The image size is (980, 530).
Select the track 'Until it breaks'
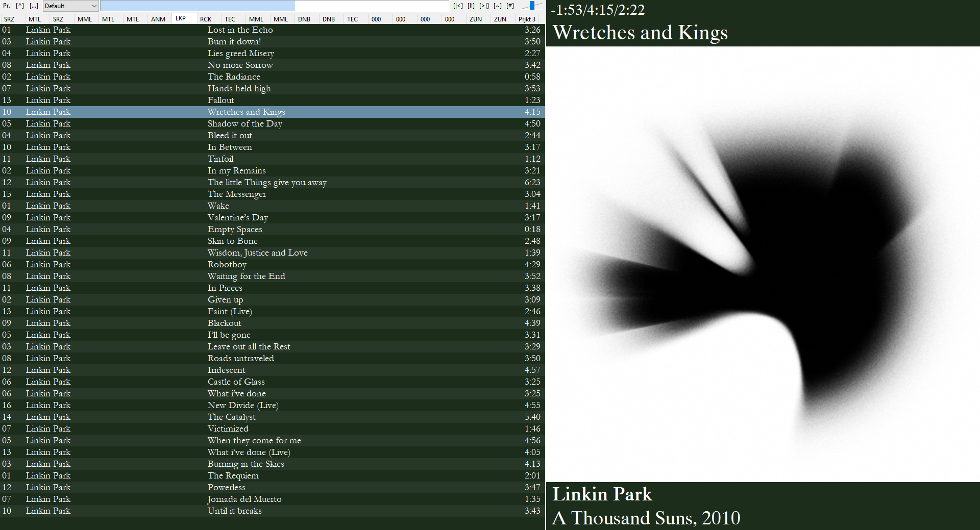(x=273, y=511)
